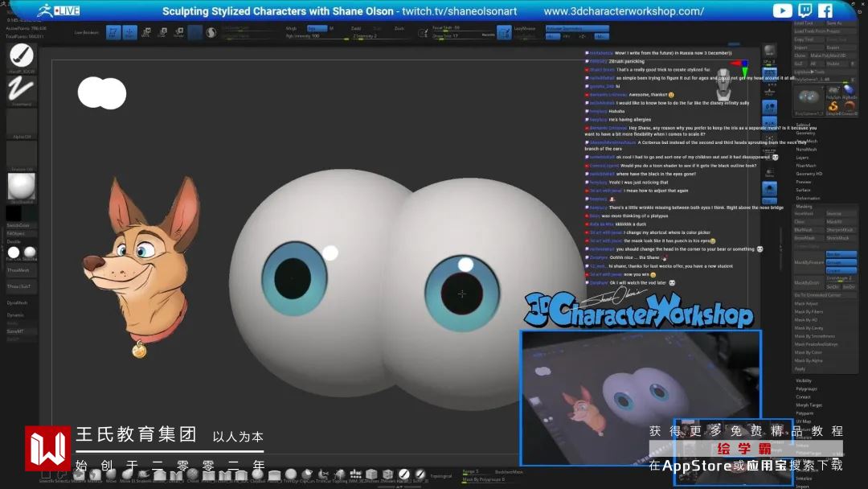Select the EraserBrush tool icon
Viewport: 868px width, 489px height.
click(849, 106)
